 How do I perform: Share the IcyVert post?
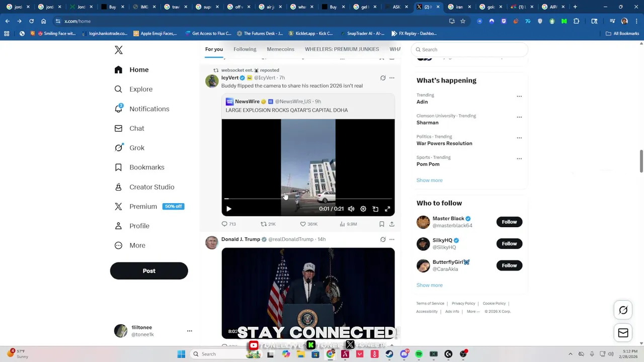click(x=392, y=224)
